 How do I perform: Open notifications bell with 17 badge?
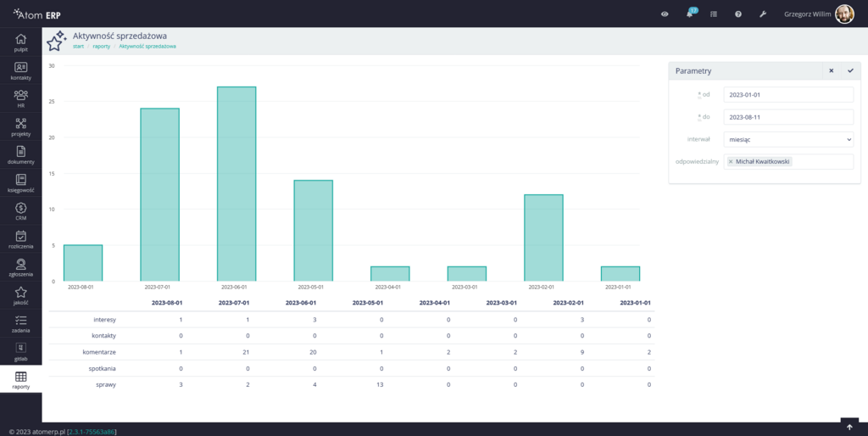pos(689,14)
